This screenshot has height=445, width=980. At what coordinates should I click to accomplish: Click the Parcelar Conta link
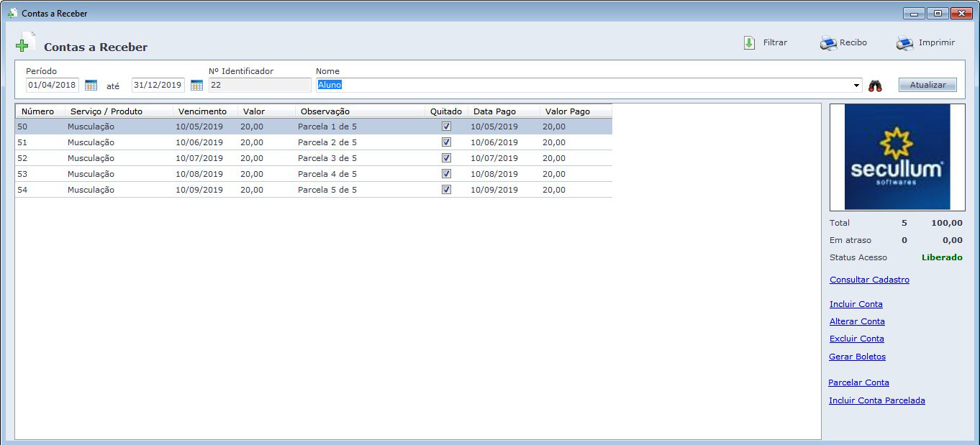click(x=858, y=382)
